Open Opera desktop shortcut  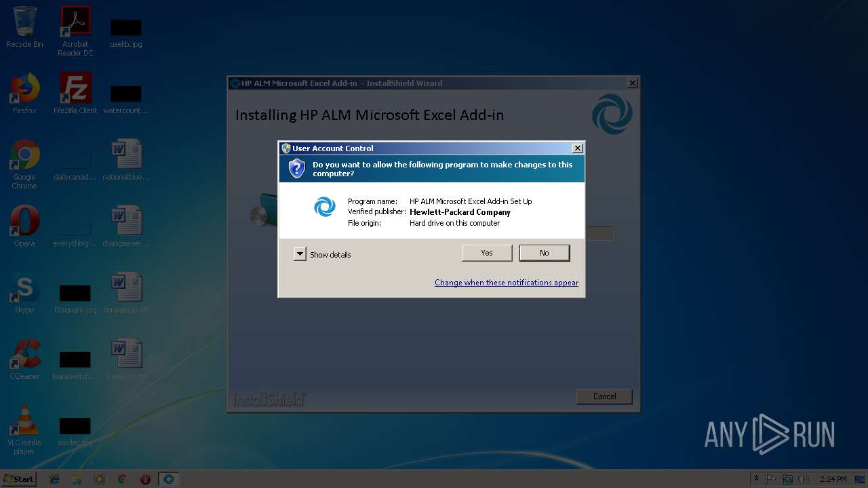(x=24, y=226)
